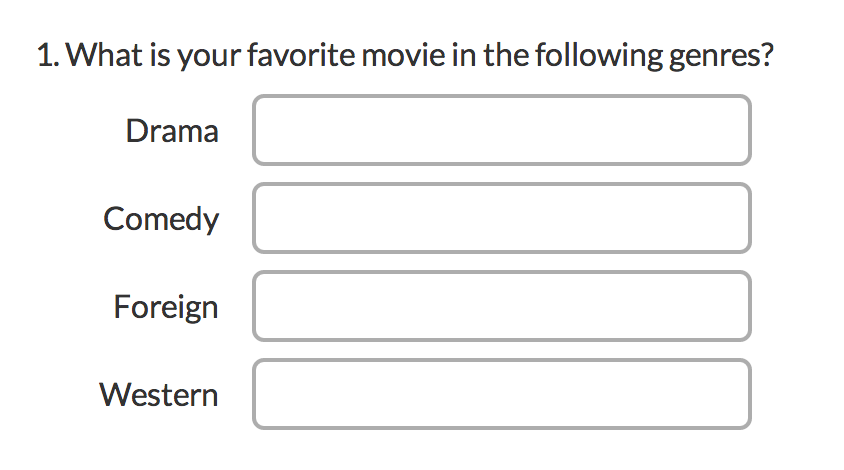This screenshot has width=844, height=470.
Task: Choose the textbox beside the Western label
Action: click(x=502, y=394)
